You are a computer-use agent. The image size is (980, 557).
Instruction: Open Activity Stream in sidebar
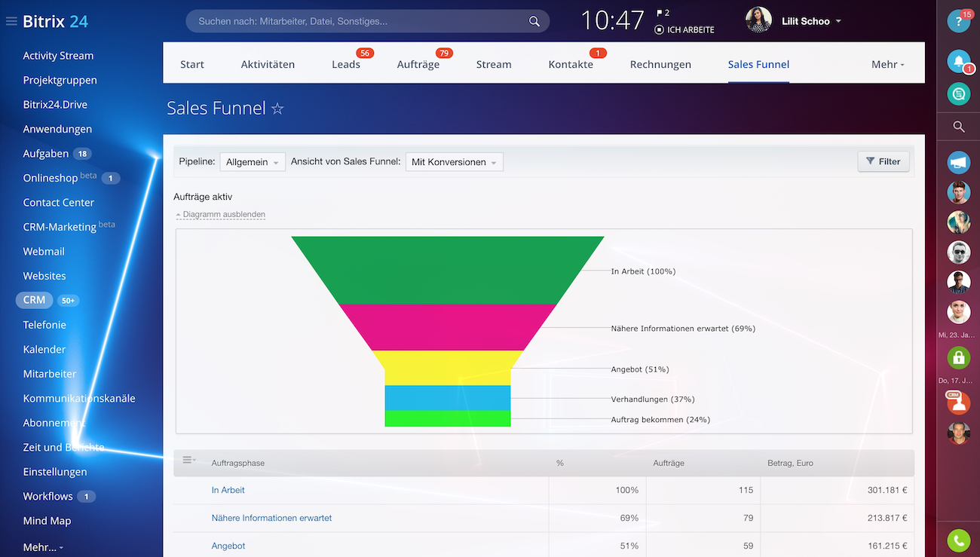coord(58,56)
